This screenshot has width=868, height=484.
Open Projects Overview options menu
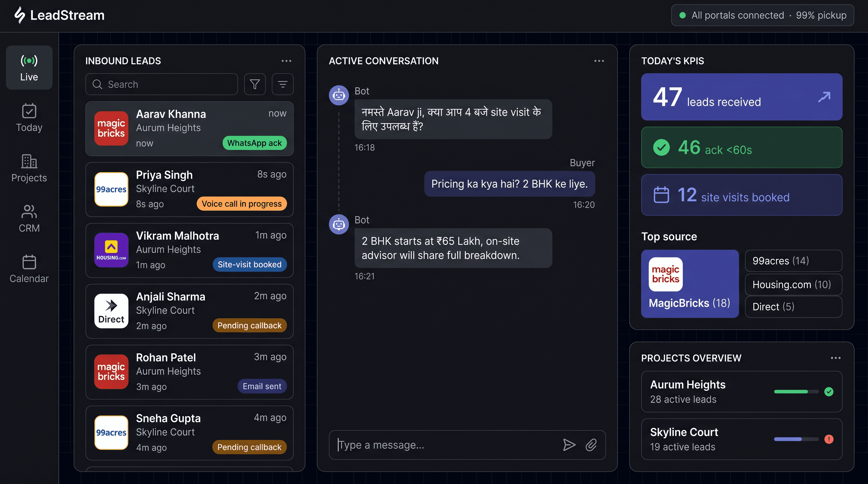point(836,358)
